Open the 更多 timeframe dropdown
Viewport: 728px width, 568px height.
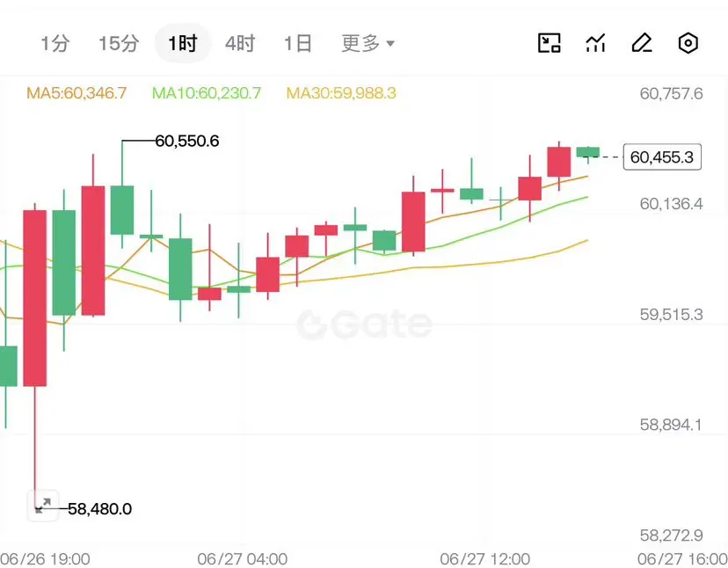(x=368, y=43)
